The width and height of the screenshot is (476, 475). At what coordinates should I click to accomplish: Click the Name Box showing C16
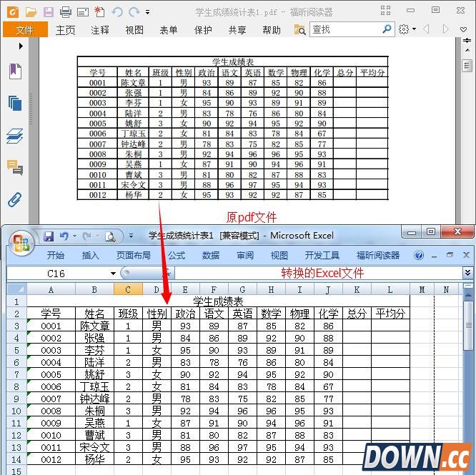click(58, 274)
